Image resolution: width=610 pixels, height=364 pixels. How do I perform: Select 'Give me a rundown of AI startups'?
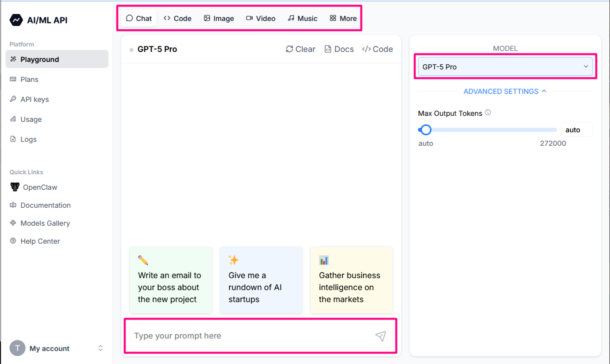[x=261, y=280]
